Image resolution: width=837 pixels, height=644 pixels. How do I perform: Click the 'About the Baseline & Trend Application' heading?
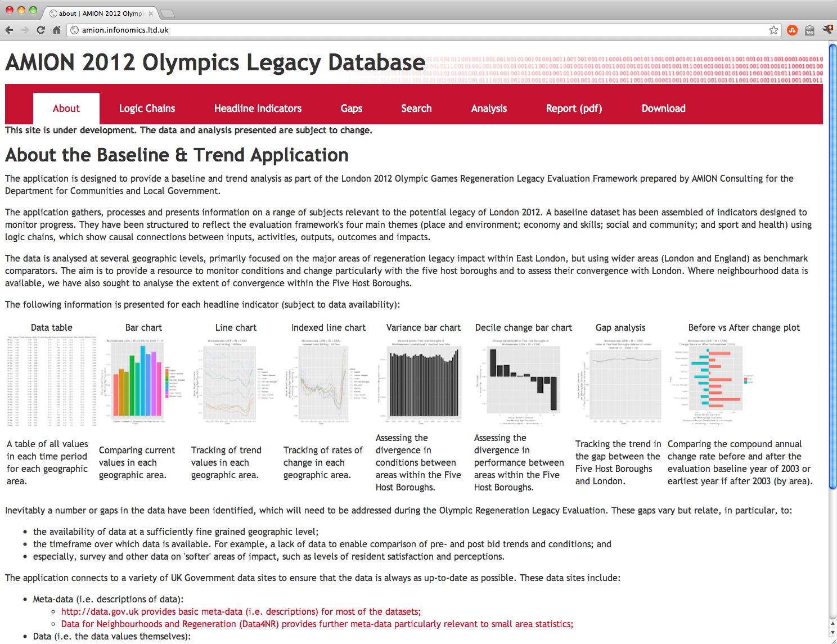(177, 155)
